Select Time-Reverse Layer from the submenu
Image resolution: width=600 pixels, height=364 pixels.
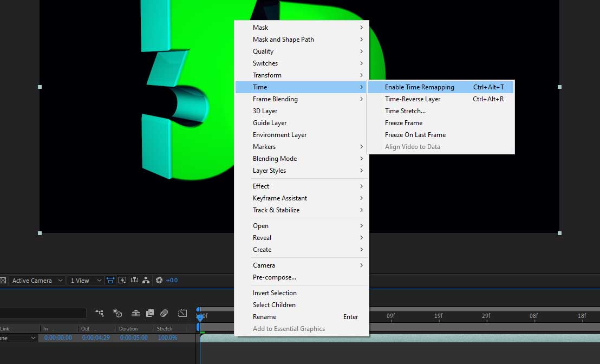tap(414, 99)
